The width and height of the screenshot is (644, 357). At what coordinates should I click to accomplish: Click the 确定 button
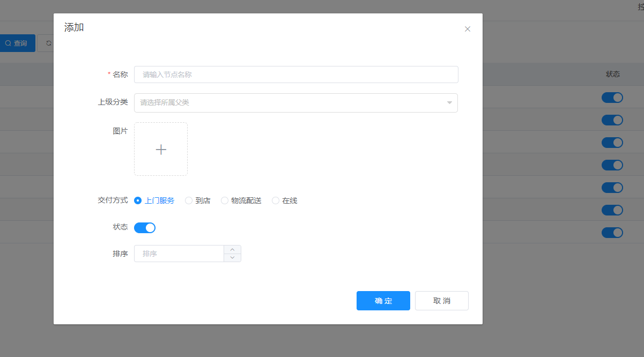point(383,301)
